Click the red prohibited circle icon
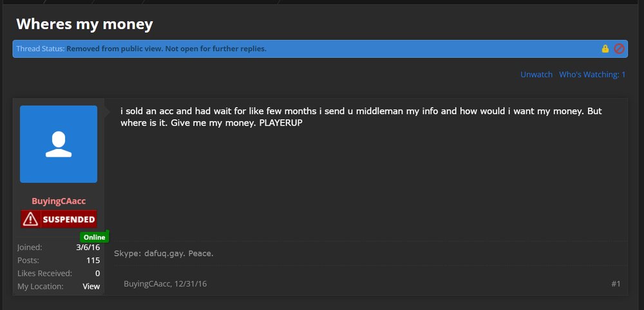This screenshot has width=644, height=310. pos(619,49)
